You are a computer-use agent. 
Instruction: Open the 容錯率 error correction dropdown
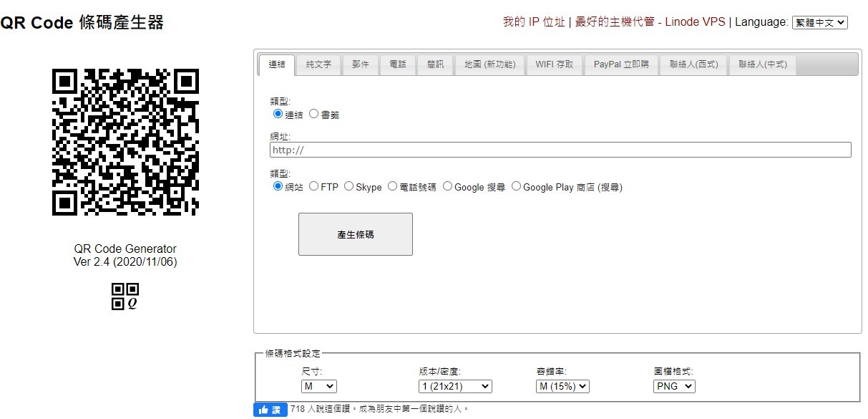tap(562, 386)
